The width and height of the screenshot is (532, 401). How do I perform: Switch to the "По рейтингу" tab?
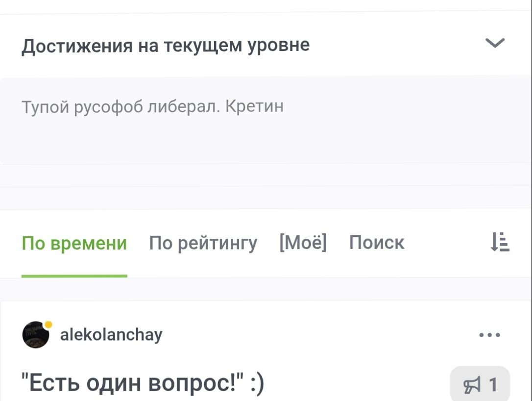pyautogui.click(x=203, y=243)
